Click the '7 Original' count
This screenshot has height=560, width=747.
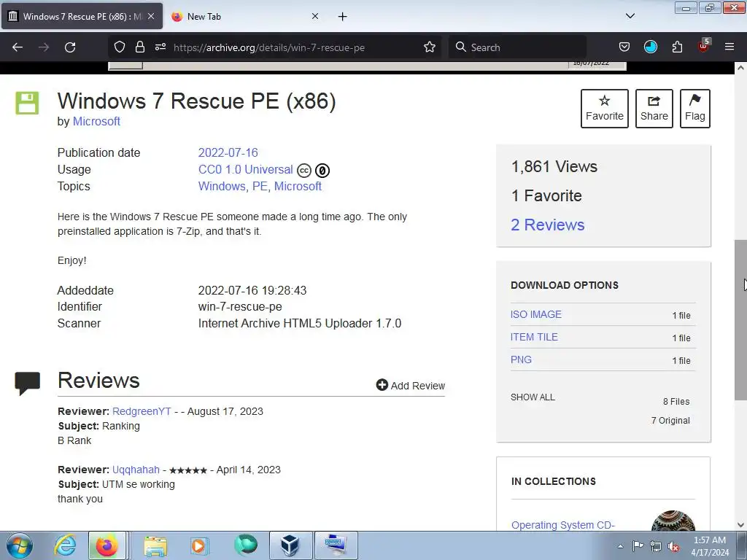(670, 421)
